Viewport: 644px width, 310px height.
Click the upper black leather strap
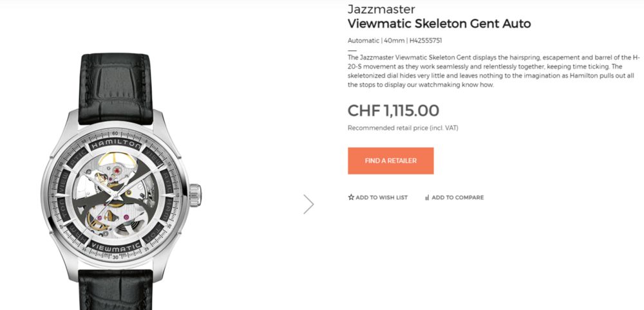point(116,89)
